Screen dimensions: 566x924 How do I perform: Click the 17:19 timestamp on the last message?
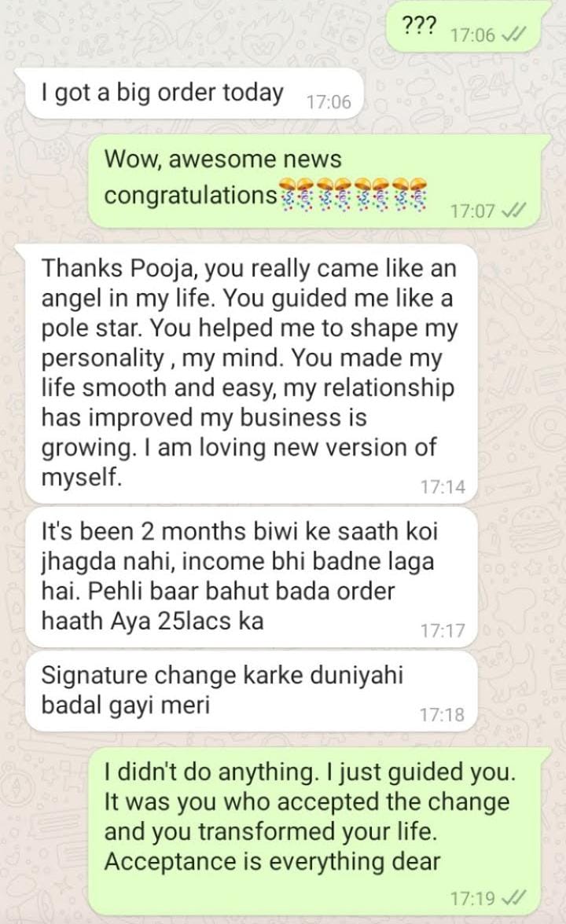(x=473, y=899)
